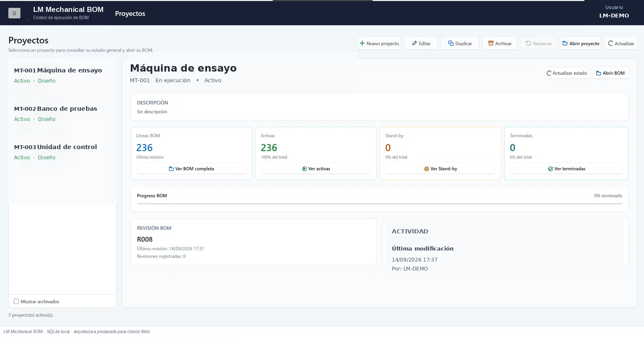Open the Proyectos header tab
Viewport: 644px width, 337px height.
tap(130, 14)
